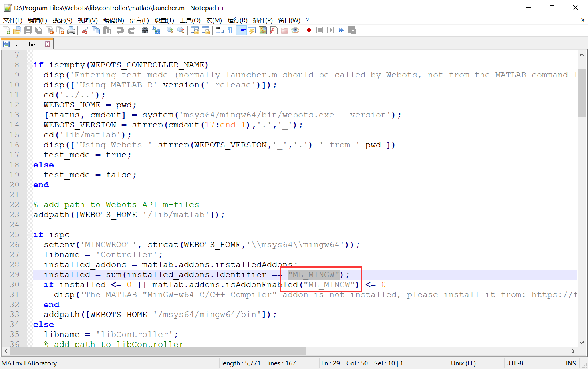
Task: Collapse the fold at line 30
Action: [30, 284]
